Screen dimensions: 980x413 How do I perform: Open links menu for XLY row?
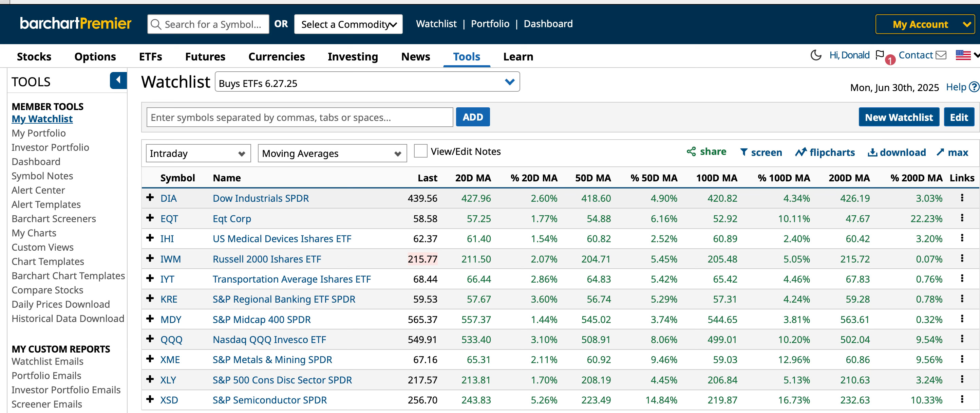click(x=962, y=379)
